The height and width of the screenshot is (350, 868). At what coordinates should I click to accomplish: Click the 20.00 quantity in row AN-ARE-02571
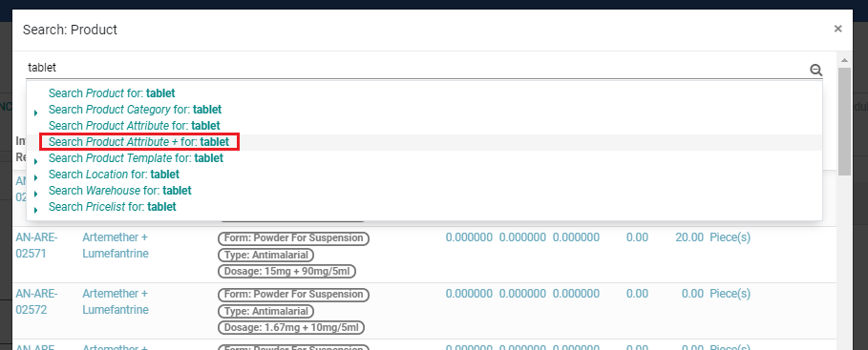[689, 237]
